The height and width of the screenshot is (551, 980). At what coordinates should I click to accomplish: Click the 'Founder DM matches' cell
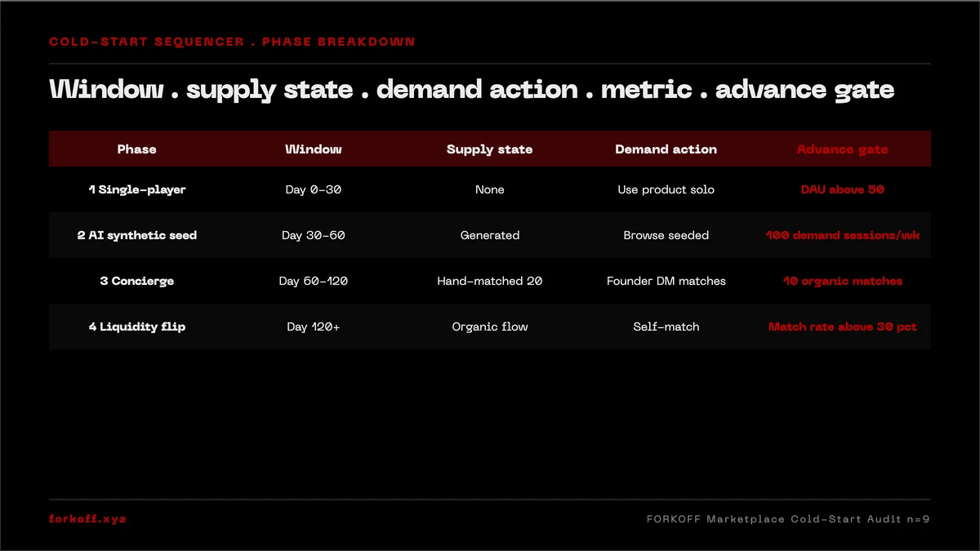point(666,281)
